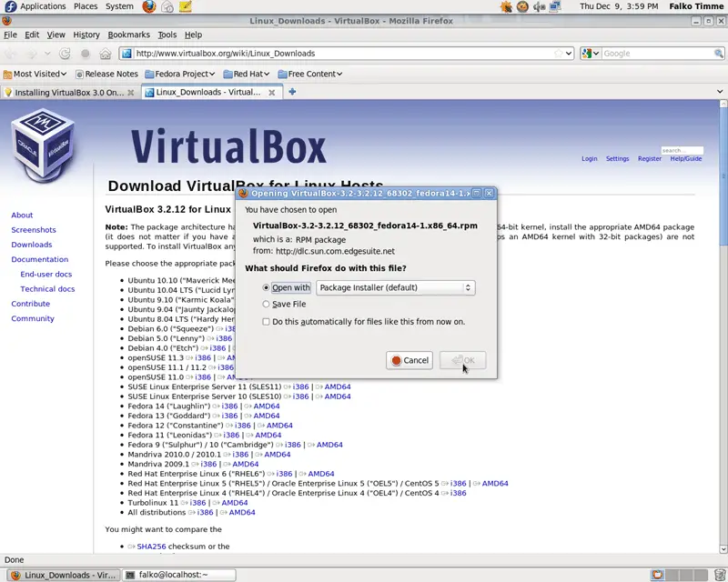The width and height of the screenshot is (728, 582).
Task: Click the Google search input field
Action: [x=657, y=54]
